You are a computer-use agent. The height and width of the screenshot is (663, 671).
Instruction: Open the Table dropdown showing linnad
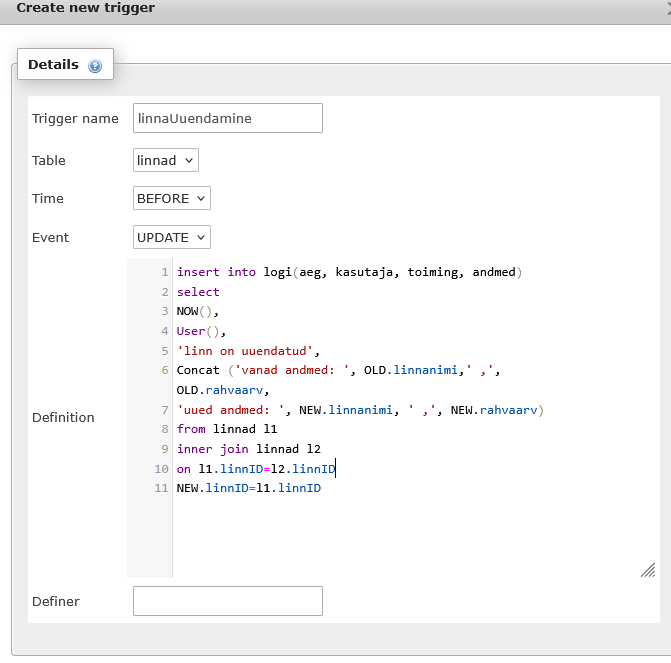[166, 160]
